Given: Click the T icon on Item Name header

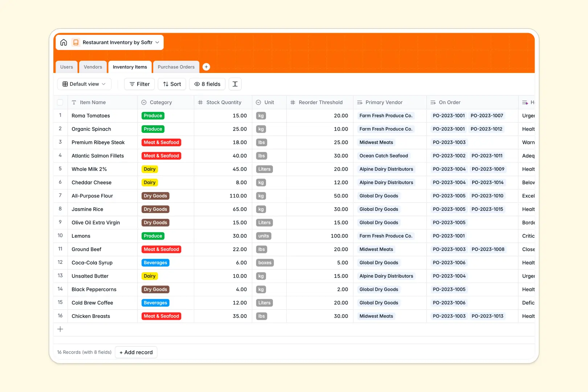Looking at the screenshot, I should pyautogui.click(x=74, y=102).
